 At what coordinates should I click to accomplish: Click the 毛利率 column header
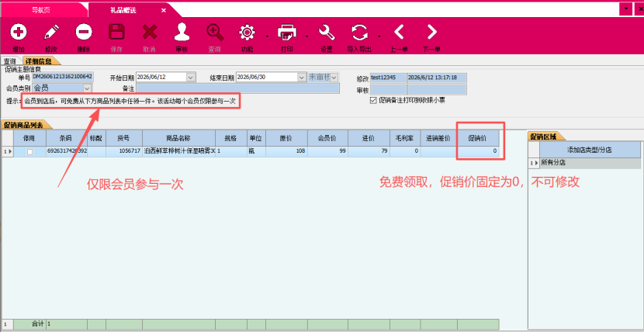click(405, 138)
